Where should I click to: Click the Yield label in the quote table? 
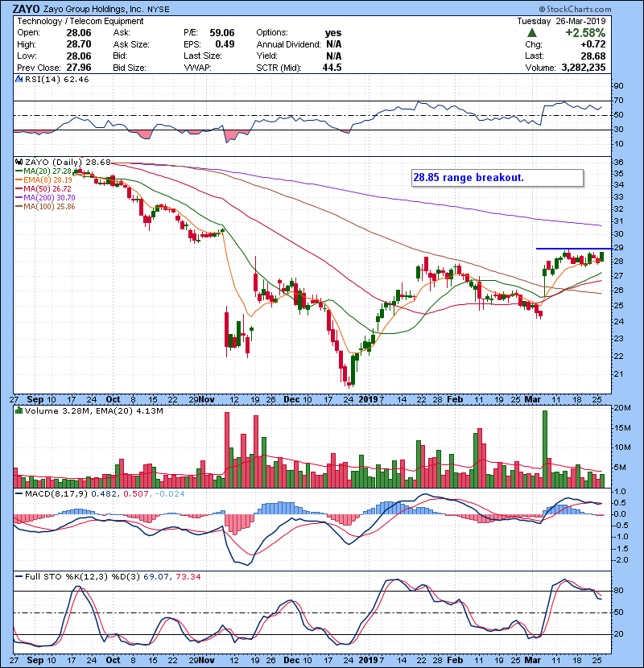tap(266, 56)
